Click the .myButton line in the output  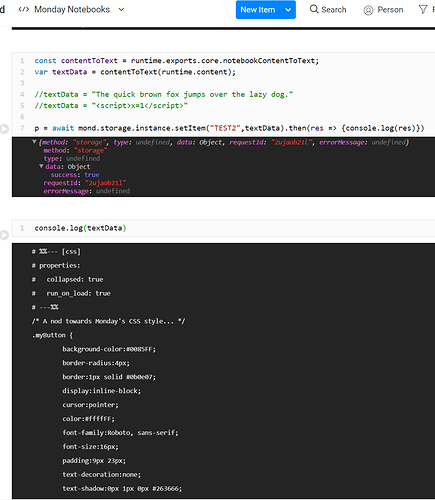coord(52,335)
